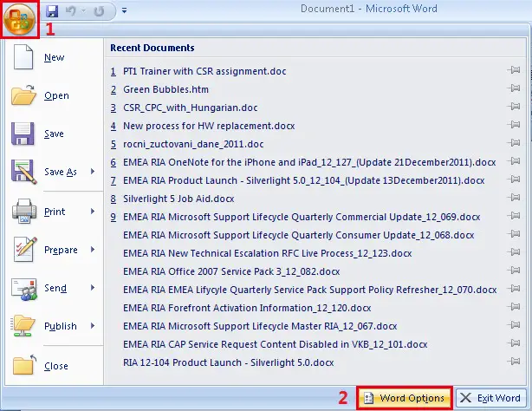
Task: Pin Green Bubbles.htm to the list
Action: coord(514,88)
